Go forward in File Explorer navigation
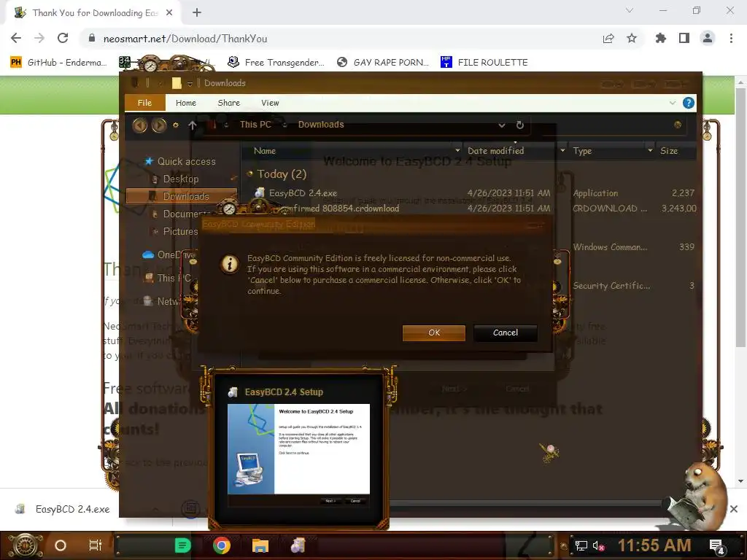 pyautogui.click(x=159, y=125)
